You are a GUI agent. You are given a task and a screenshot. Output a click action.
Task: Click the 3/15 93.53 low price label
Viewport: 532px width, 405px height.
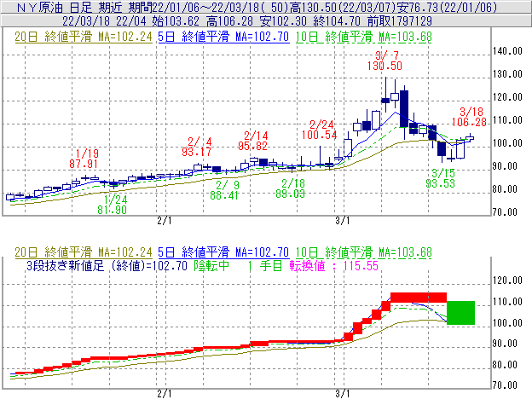pos(442,177)
